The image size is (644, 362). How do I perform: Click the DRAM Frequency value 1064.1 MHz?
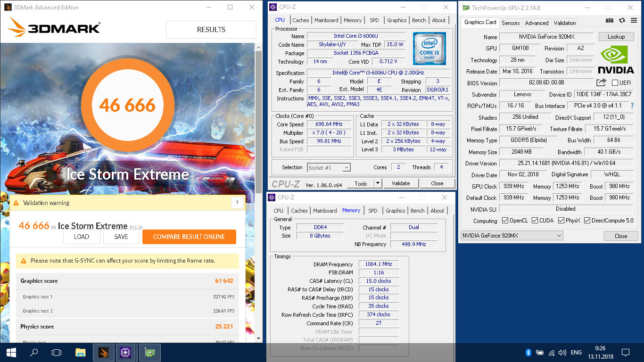point(379,264)
